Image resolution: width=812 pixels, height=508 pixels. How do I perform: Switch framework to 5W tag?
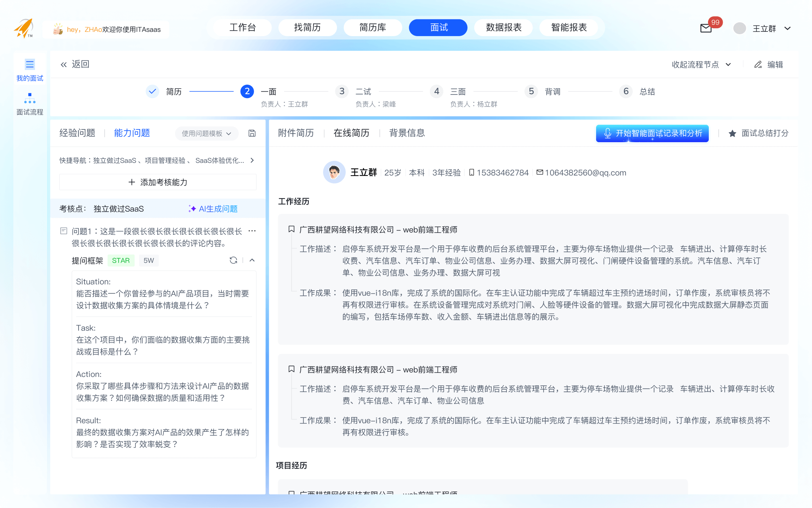pos(148,261)
